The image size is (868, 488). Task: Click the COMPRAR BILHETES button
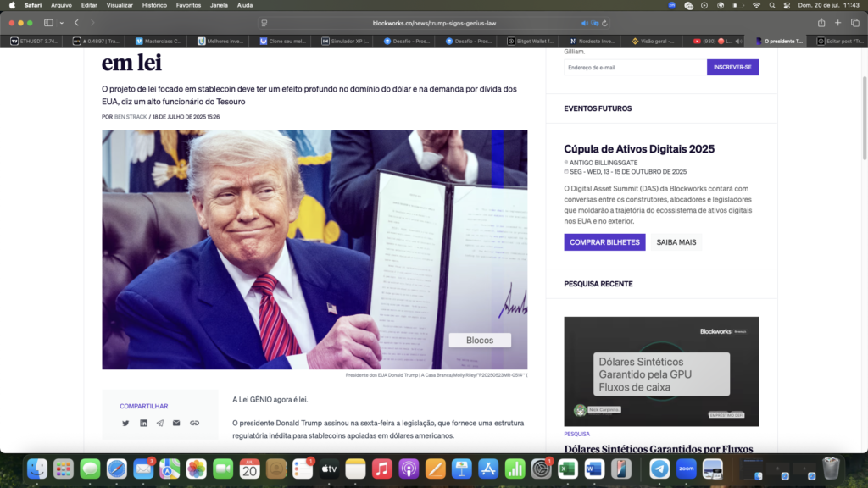click(604, 242)
